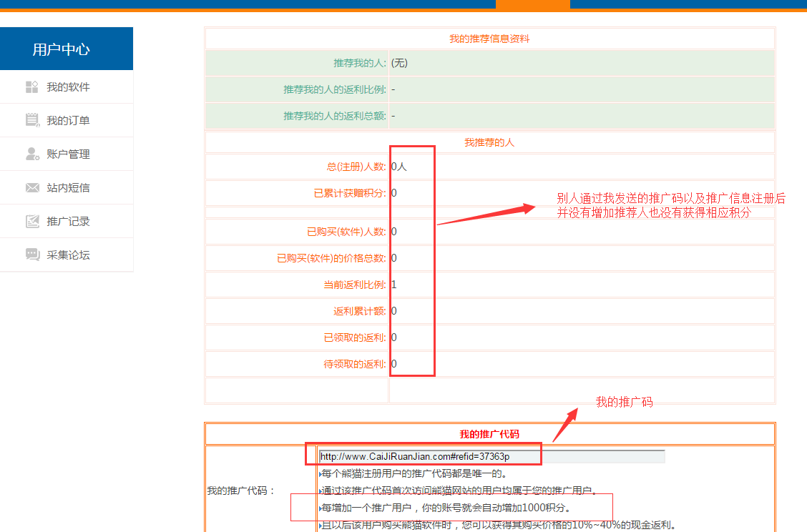
Task: Click the 站内短信 envelope icon
Action: tap(32, 188)
